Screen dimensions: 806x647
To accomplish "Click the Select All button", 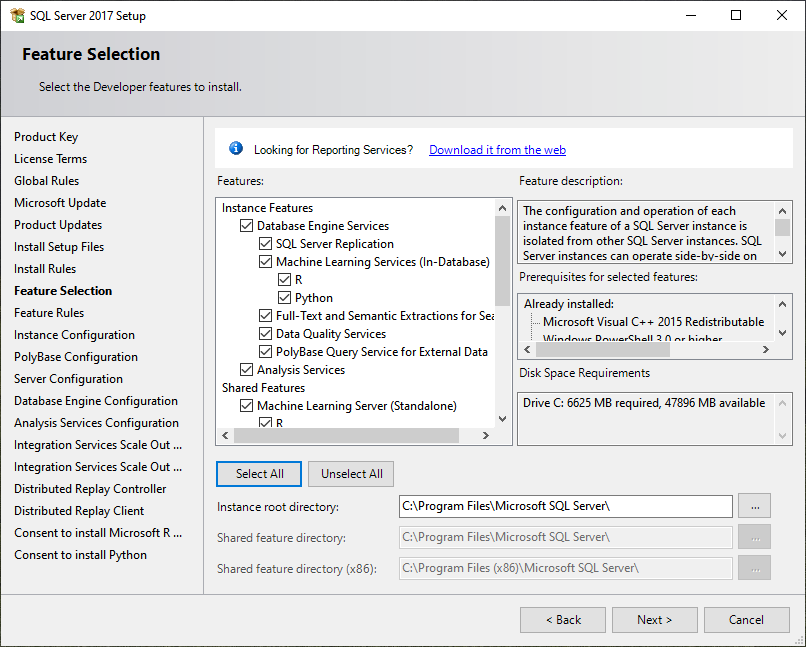I will pos(260,474).
